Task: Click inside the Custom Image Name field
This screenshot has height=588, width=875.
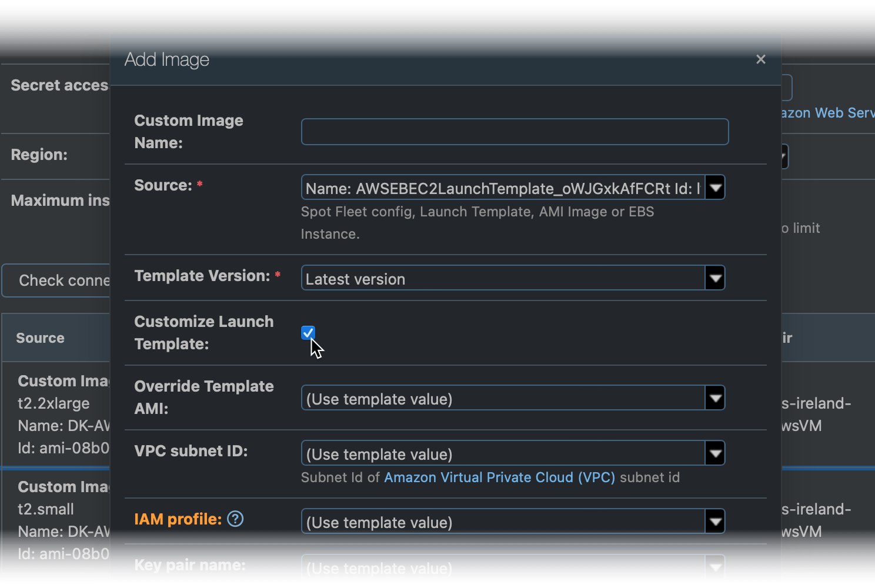Action: click(x=514, y=132)
